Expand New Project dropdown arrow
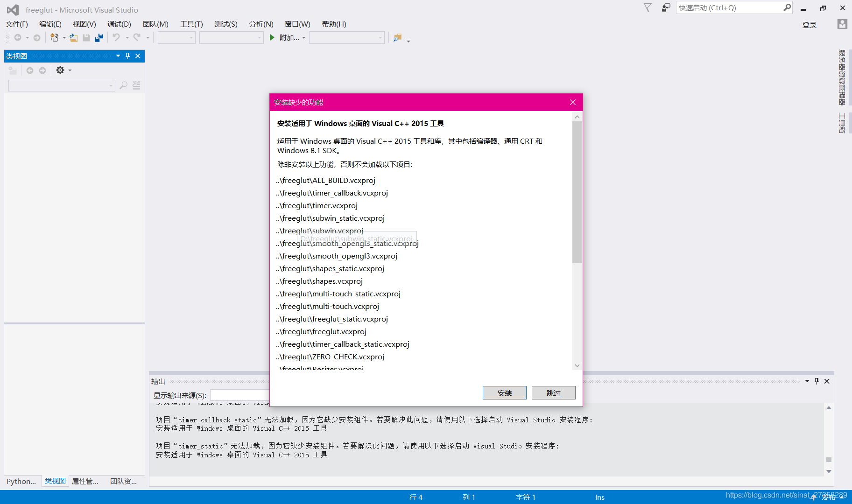The width and height of the screenshot is (852, 504). [x=64, y=38]
